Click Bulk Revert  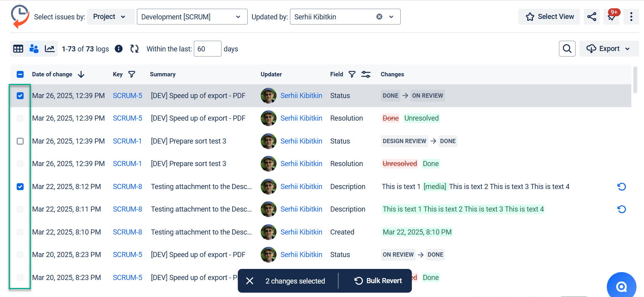pyautogui.click(x=378, y=281)
